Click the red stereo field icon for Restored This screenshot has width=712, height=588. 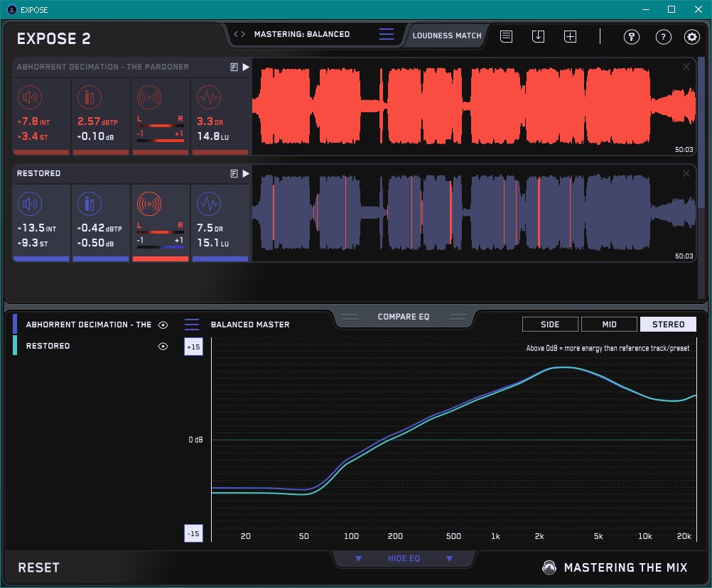149,205
